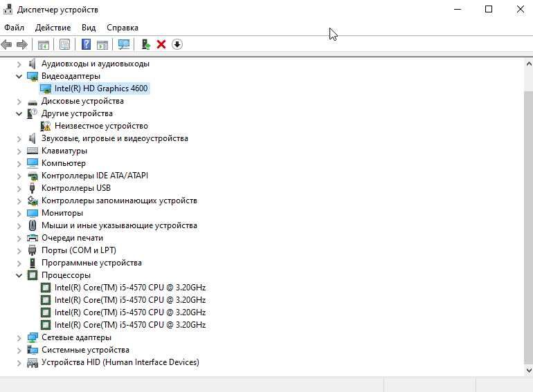Viewport: 533px width, 392px height.
Task: Click the Update driver toolbar icon
Action: point(146,44)
